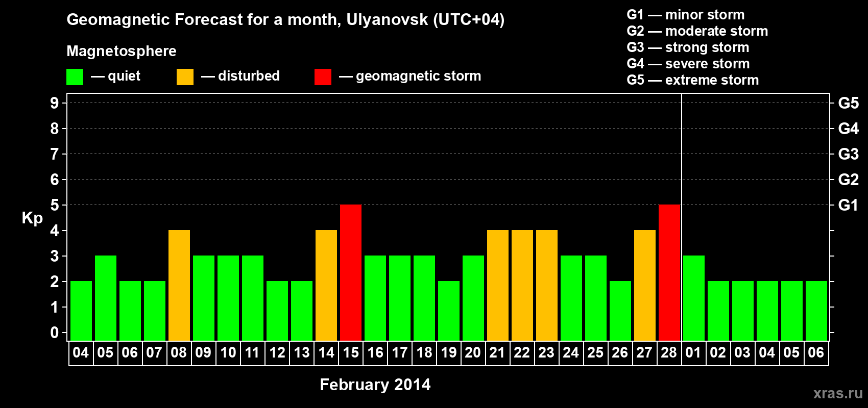Click the 'G1 — minor storm' legend line

click(686, 15)
